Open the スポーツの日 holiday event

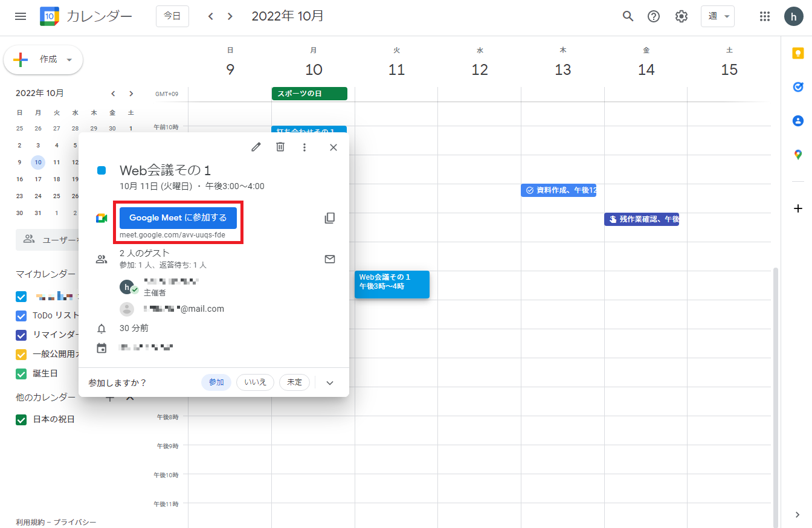[309, 94]
